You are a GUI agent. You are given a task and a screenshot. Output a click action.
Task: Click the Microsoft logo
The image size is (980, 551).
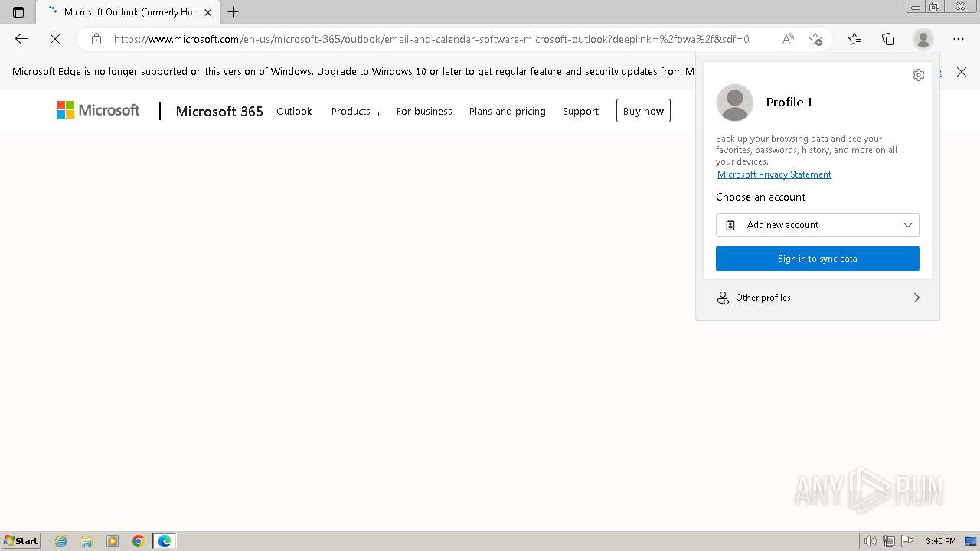point(98,111)
